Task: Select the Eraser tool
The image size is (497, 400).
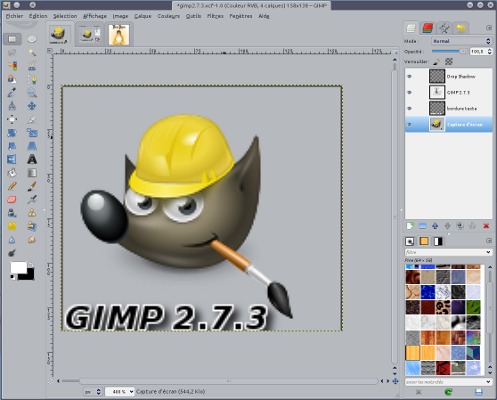Action: click(x=12, y=199)
